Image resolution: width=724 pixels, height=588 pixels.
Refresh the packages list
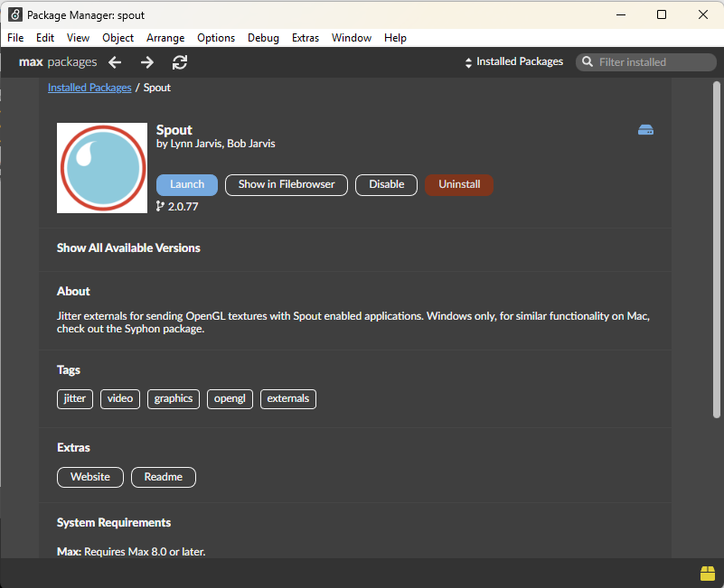click(179, 62)
